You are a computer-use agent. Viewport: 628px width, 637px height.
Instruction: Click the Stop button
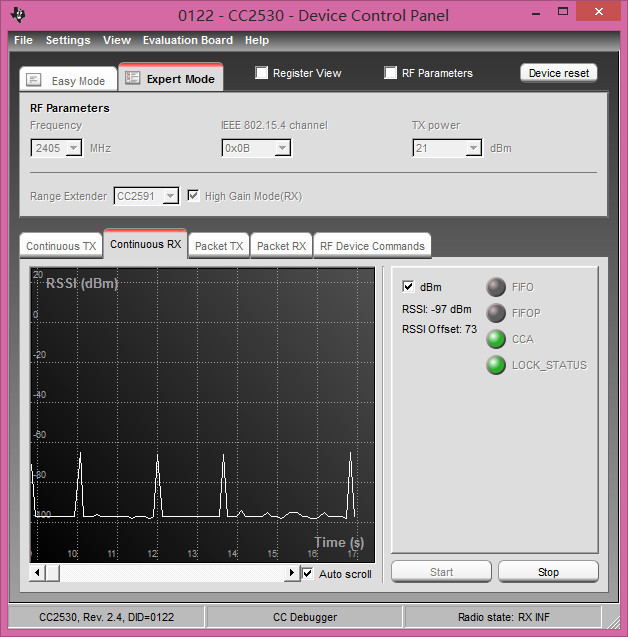pyautogui.click(x=548, y=572)
